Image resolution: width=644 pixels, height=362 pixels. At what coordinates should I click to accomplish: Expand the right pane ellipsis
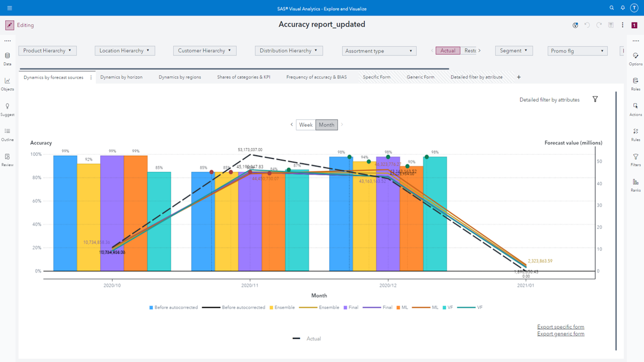coord(636,41)
